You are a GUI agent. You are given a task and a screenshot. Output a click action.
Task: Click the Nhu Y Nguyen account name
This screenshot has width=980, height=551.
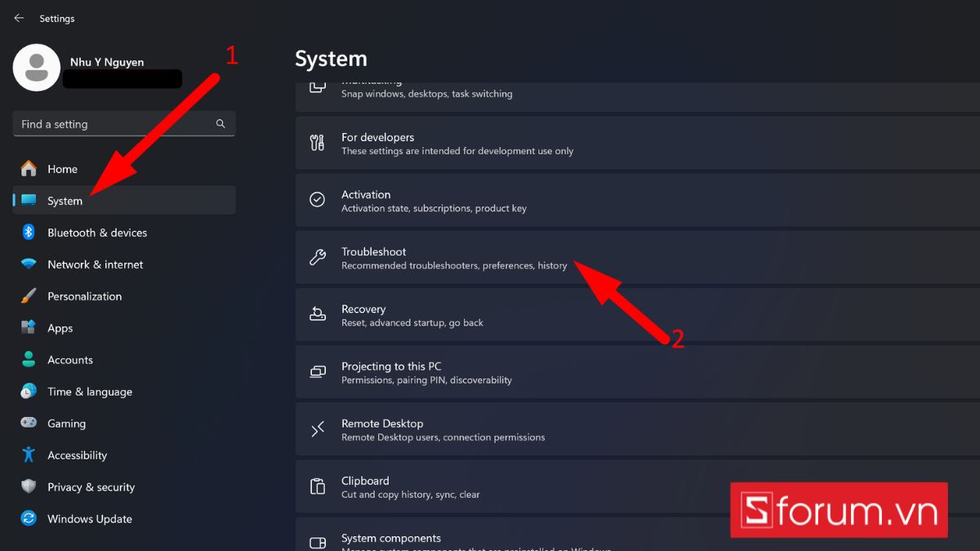106,61
